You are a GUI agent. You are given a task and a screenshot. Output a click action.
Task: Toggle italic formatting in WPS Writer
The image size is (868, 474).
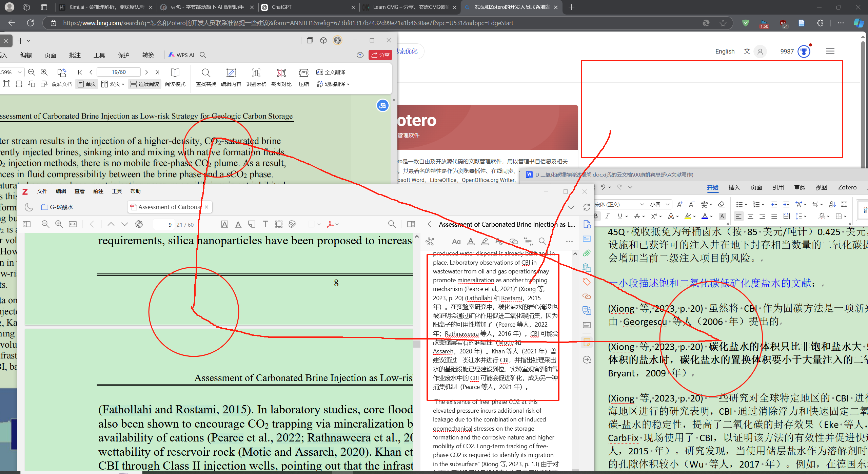click(607, 216)
